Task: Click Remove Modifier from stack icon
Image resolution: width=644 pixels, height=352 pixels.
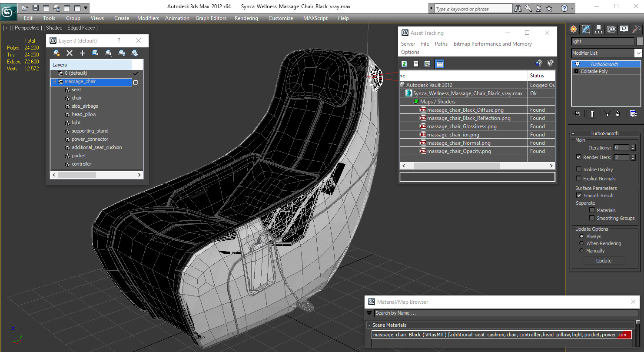Action: pyautogui.click(x=618, y=113)
